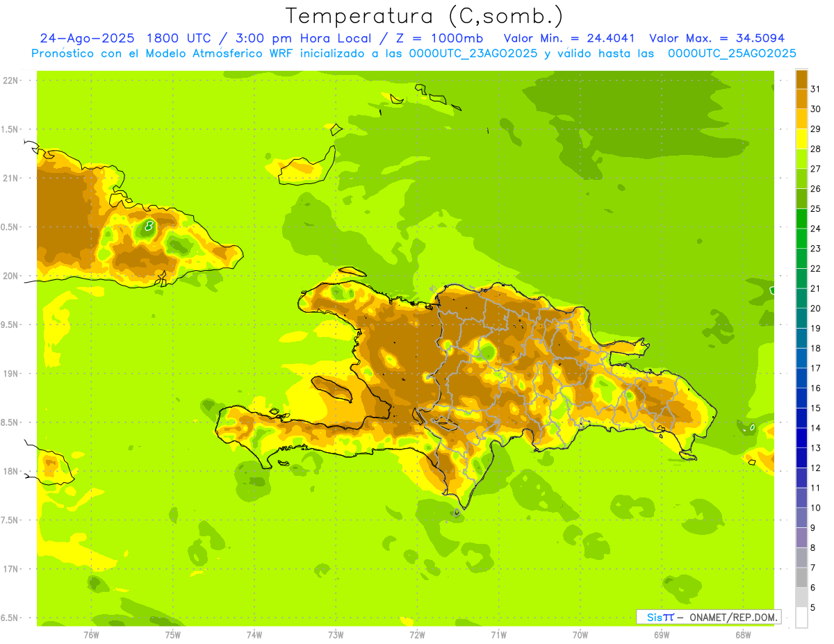Click the title "Temperatura (C,somb.)"
This screenshot has height=644, width=834.
[x=424, y=17]
